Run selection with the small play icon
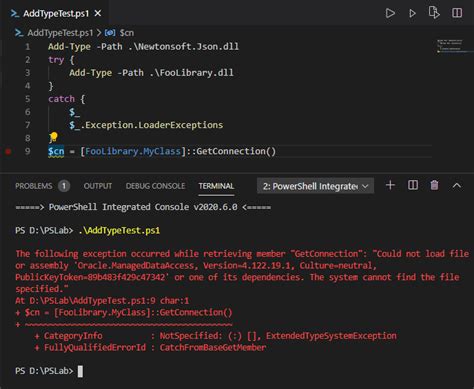This screenshot has width=474, height=389. [x=412, y=13]
